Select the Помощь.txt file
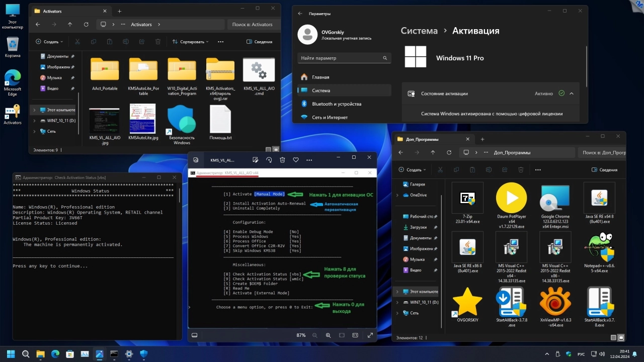This screenshot has height=362, width=644. (220, 123)
